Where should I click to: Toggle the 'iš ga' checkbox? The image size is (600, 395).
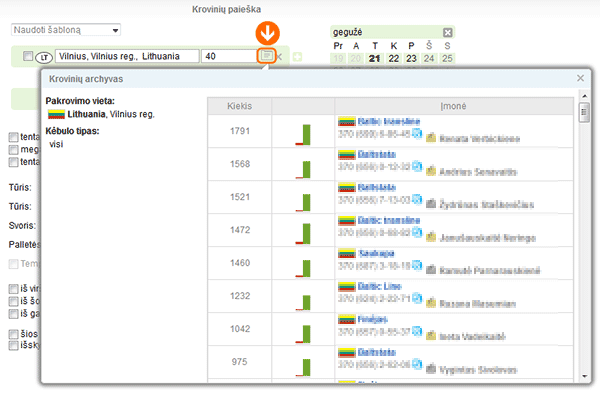(x=13, y=314)
